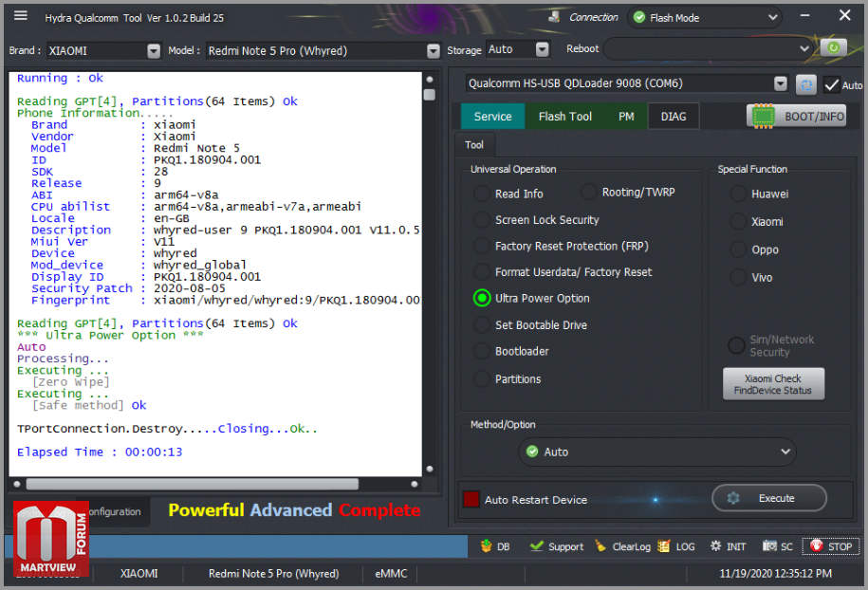Toggle Auto Restart Device checkbox
This screenshot has width=868, height=590.
click(x=471, y=499)
